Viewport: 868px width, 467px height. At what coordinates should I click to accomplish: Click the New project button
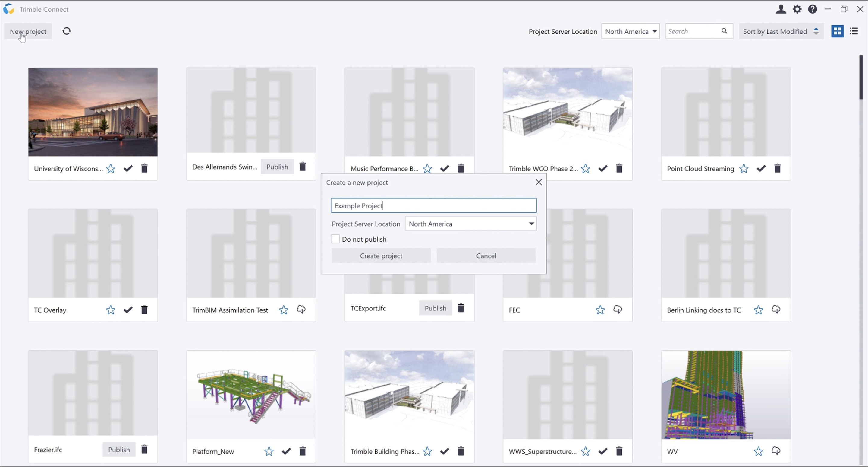click(28, 31)
